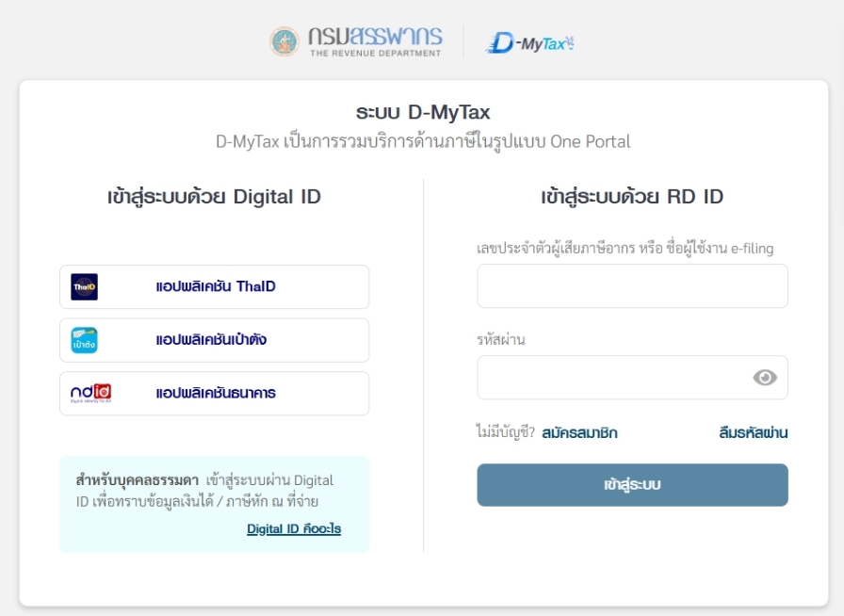Click the Revenue Department round emblem
The height and width of the screenshot is (616, 844).
point(284,41)
